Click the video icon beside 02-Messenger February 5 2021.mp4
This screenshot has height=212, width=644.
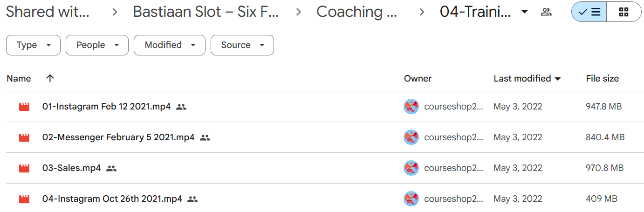pos(24,137)
